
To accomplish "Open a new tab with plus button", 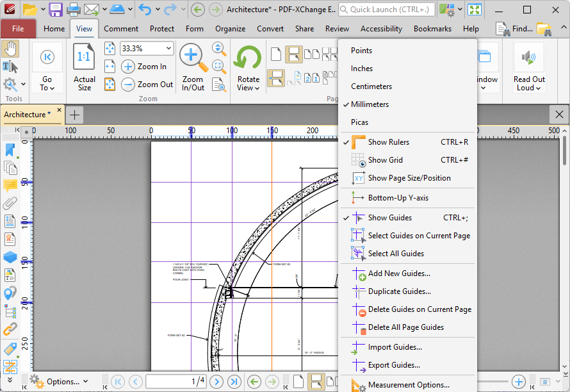I will [74, 115].
